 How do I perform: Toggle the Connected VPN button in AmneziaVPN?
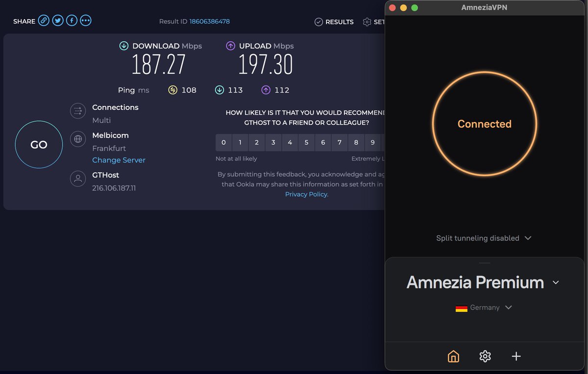[x=485, y=124]
